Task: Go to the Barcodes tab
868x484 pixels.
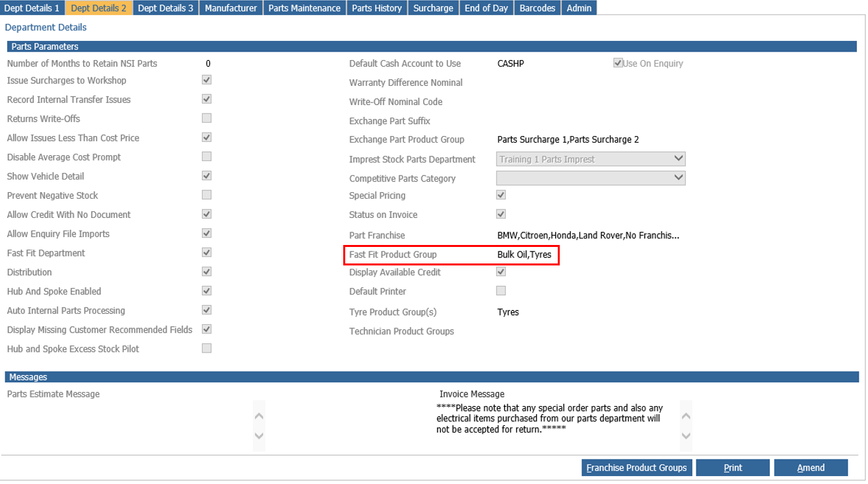Action: [x=537, y=8]
